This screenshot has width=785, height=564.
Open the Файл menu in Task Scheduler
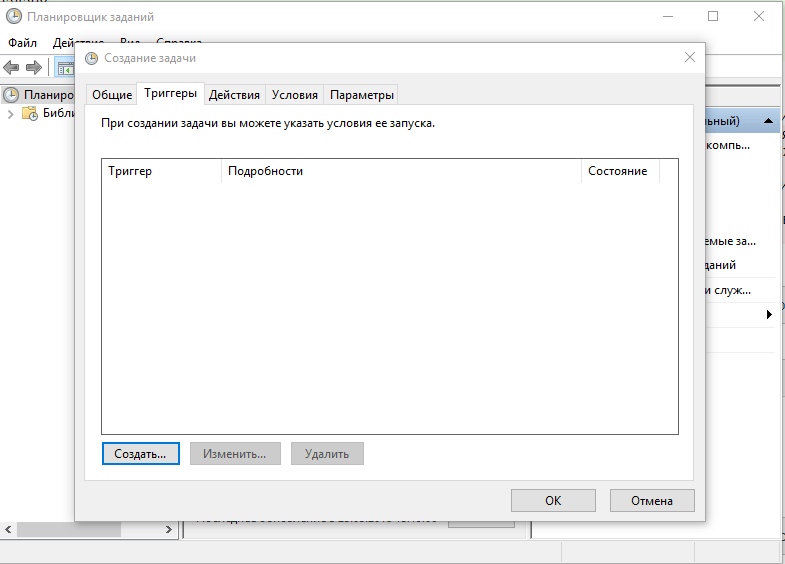pyautogui.click(x=23, y=43)
